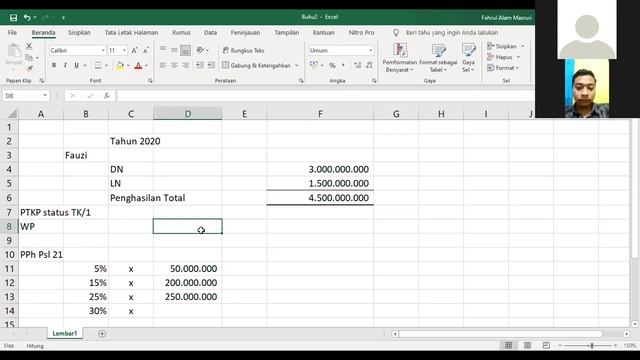Open the Umum number format dropdown
The image size is (640, 360).
pos(371,50)
